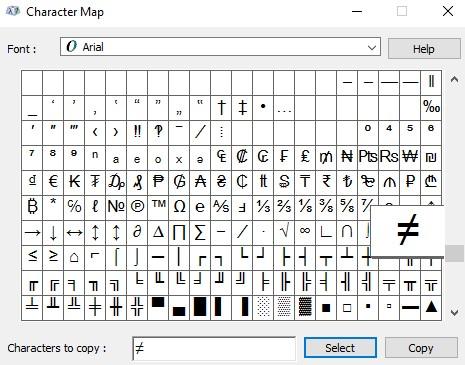The image size is (465, 365).
Task: Choose the black up-pointing triangle ▲
Action: click(x=431, y=308)
